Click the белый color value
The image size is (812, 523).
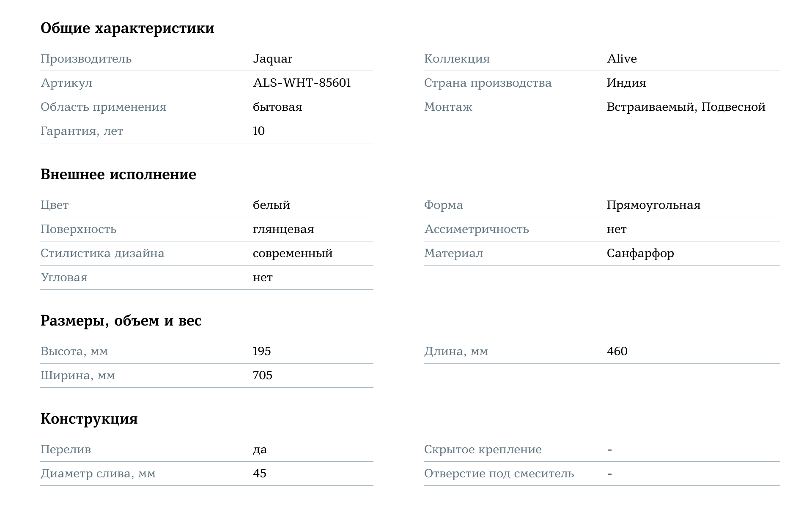pyautogui.click(x=272, y=205)
